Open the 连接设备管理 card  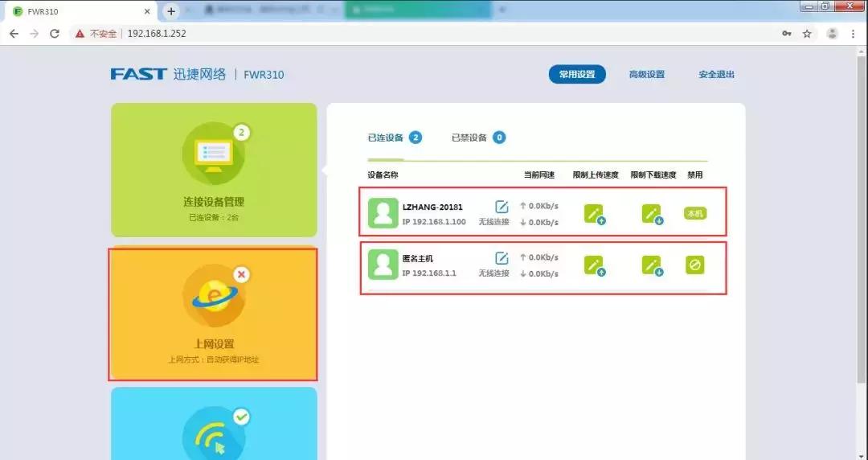pos(214,170)
